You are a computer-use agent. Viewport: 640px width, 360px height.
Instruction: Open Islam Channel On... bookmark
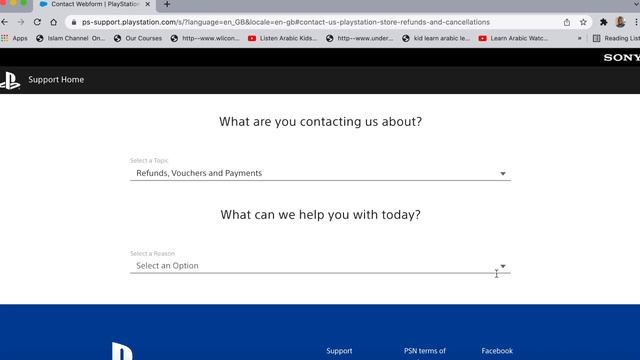71,38
